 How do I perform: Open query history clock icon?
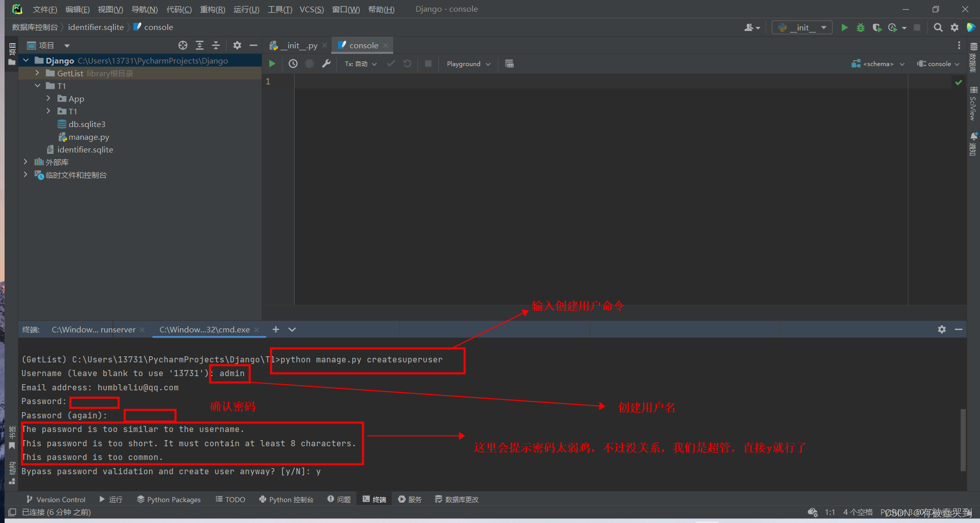click(x=293, y=64)
